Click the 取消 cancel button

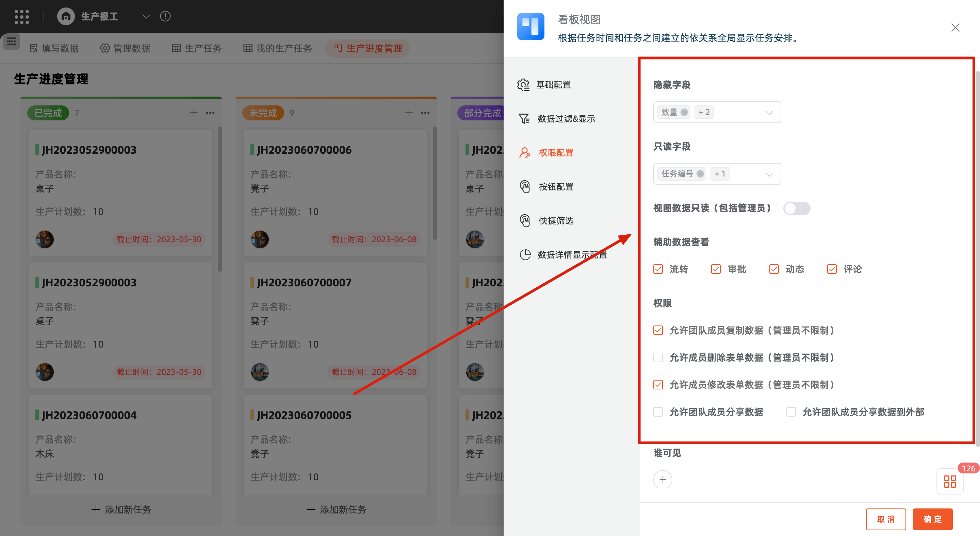886,519
